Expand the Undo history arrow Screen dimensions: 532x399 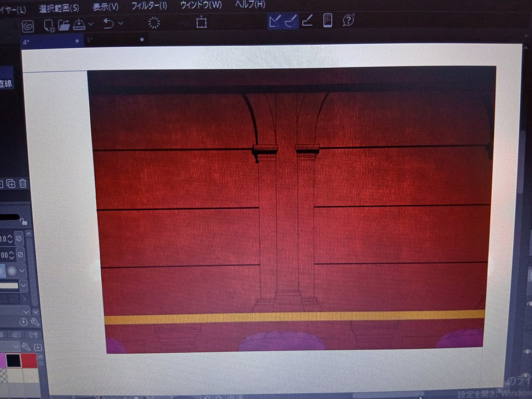point(121,23)
